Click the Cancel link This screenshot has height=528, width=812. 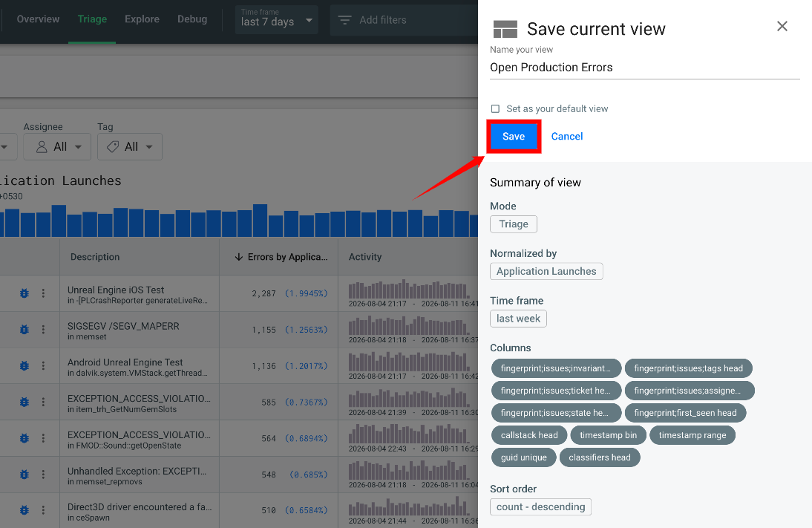click(566, 137)
